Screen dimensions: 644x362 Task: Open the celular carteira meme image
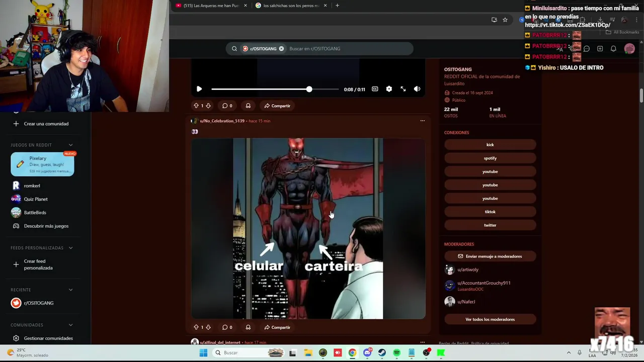click(308, 229)
